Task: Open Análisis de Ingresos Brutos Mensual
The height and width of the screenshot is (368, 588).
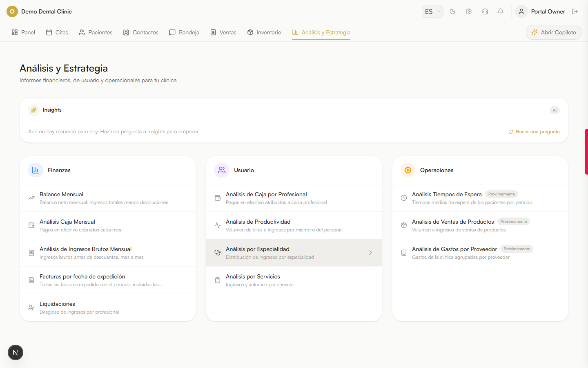Action: [x=108, y=253]
